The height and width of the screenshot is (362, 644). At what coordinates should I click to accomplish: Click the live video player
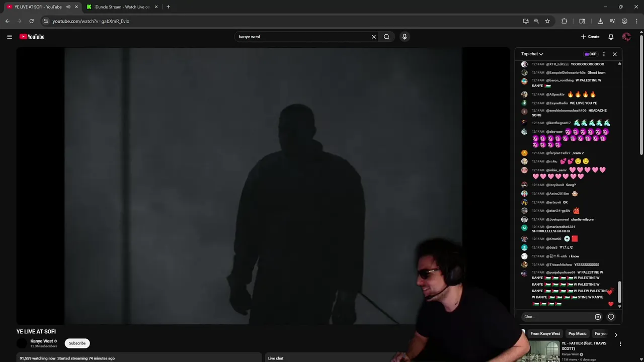[263, 186]
